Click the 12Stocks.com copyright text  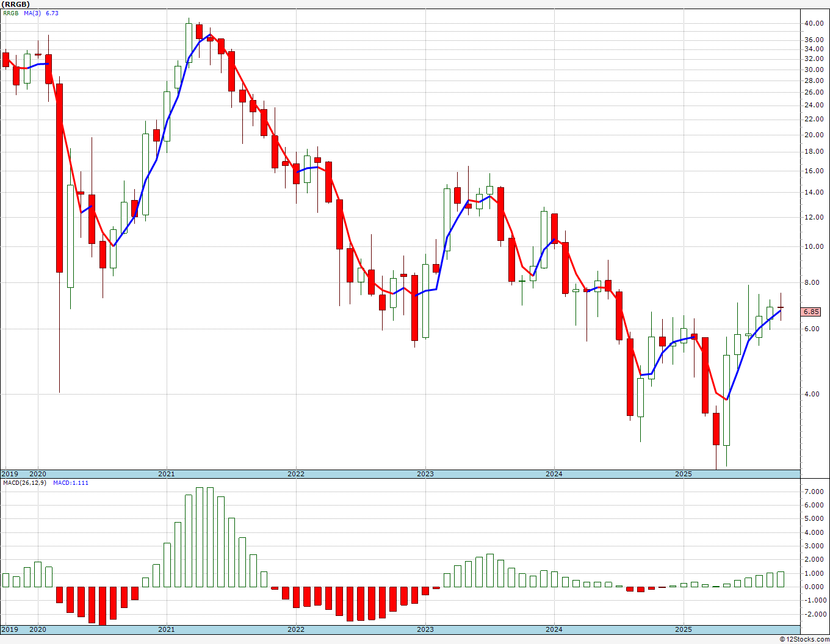(803, 639)
